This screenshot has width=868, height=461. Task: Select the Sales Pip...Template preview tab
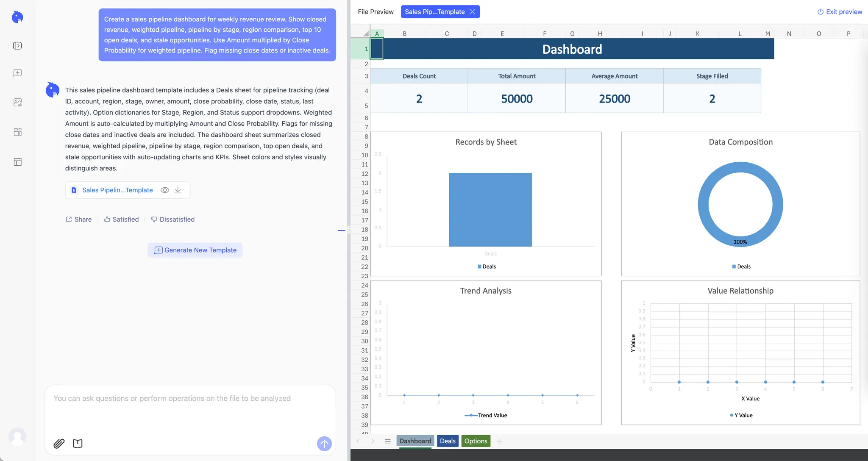tap(435, 12)
